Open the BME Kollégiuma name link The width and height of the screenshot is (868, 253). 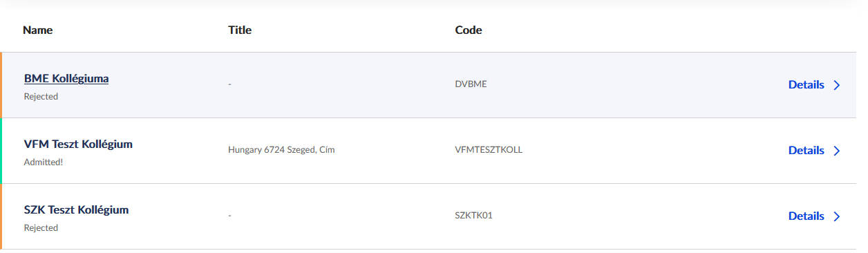click(66, 79)
